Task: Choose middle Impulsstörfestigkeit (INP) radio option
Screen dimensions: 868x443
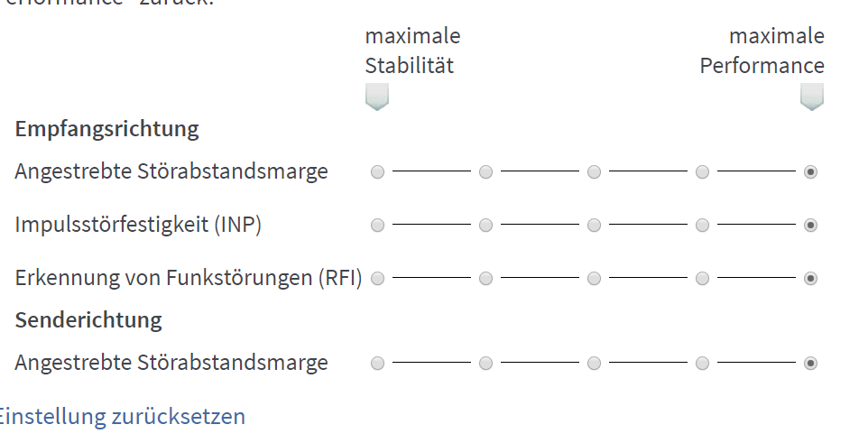Action: (x=594, y=225)
